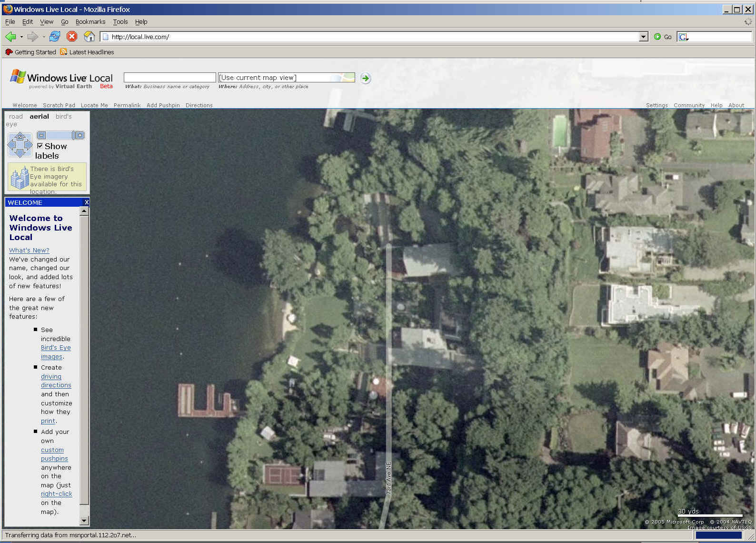Expand the URL address bar dropdown
Image resolution: width=756 pixels, height=543 pixels.
pos(644,37)
